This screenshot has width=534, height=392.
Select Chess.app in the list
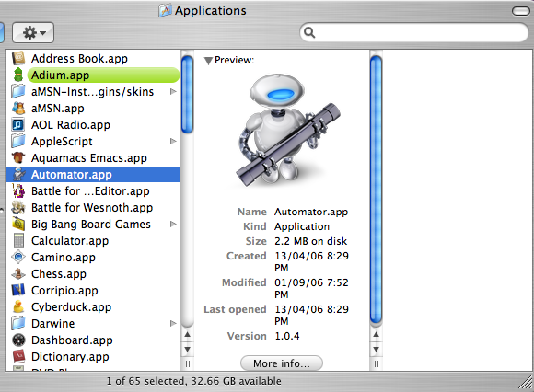93,273
